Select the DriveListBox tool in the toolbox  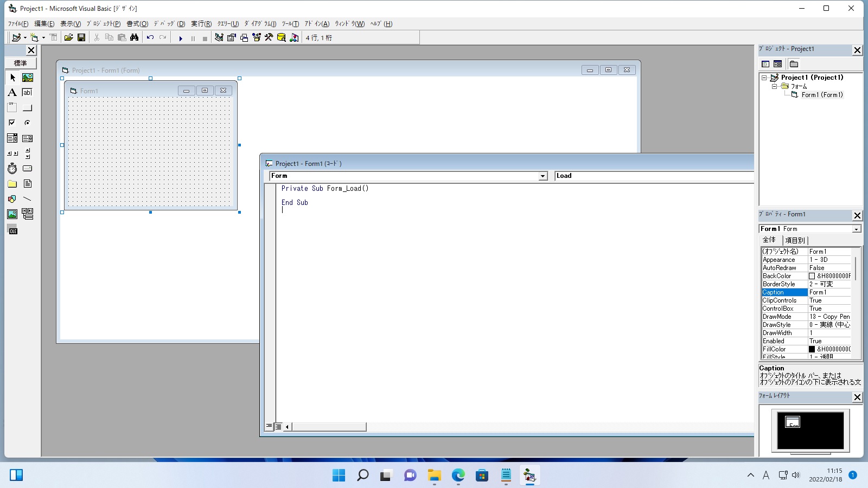pyautogui.click(x=28, y=169)
